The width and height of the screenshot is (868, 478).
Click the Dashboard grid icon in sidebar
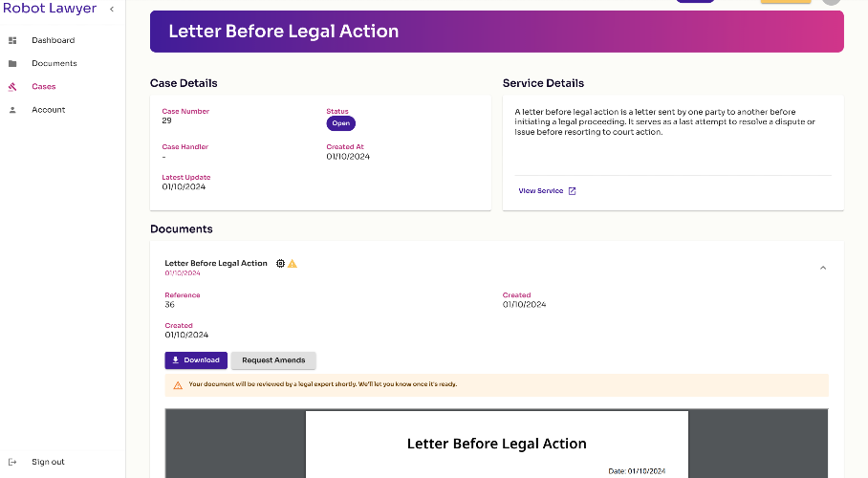pyautogui.click(x=12, y=40)
